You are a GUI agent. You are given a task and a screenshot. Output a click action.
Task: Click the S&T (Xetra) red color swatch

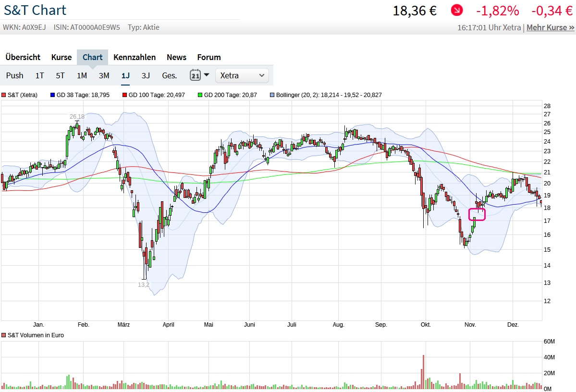4,95
